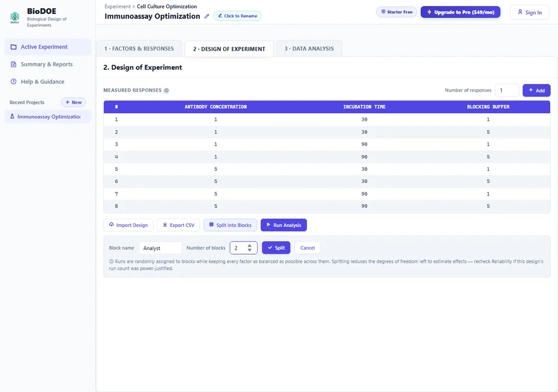Screen dimensions: 558x392
Task: Click the Incubation Time column header
Action: [364, 107]
